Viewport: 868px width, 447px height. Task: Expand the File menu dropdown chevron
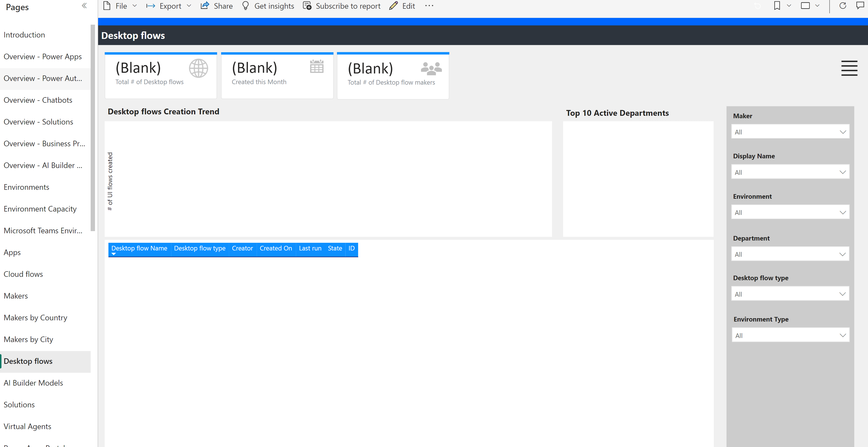click(x=135, y=6)
